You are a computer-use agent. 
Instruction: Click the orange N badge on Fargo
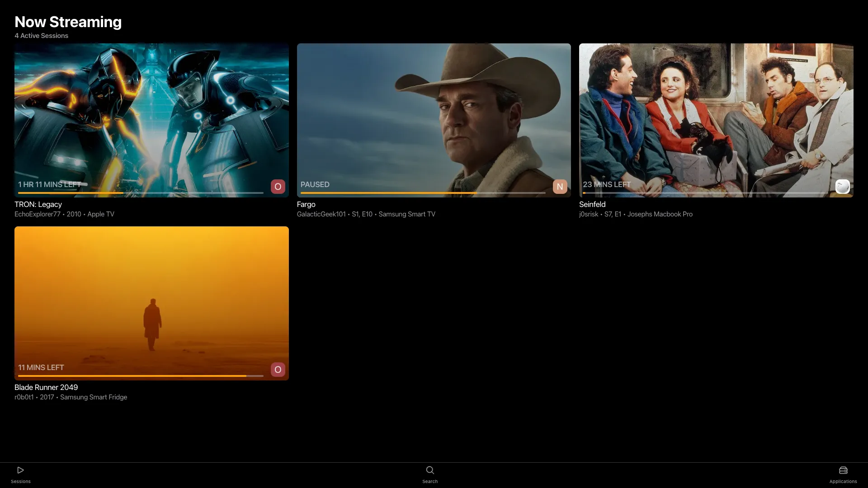560,187
